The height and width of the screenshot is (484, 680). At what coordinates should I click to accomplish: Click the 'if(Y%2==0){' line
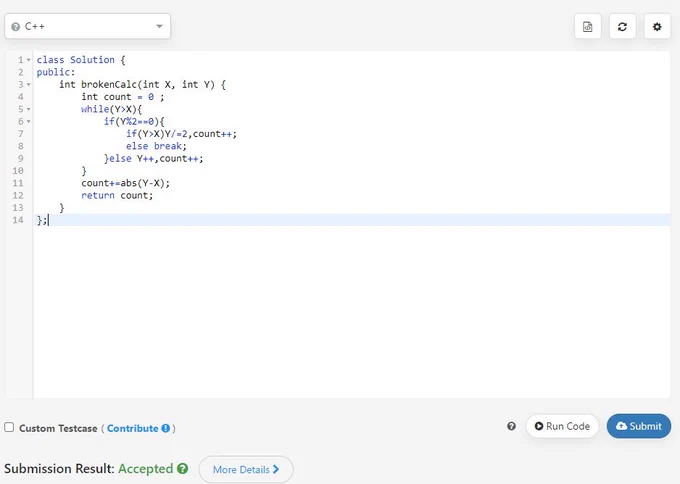(x=134, y=121)
